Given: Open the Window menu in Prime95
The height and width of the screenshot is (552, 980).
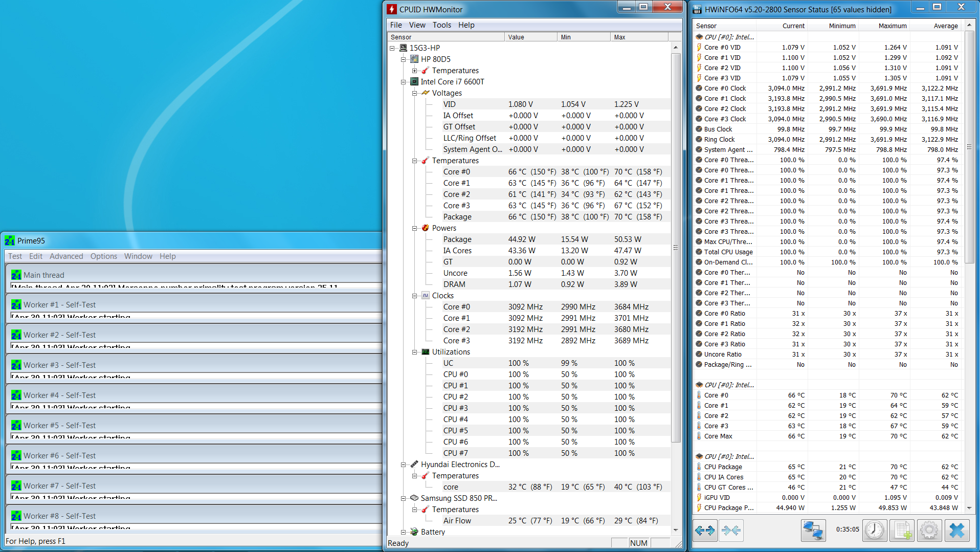Looking at the screenshot, I should [x=138, y=256].
